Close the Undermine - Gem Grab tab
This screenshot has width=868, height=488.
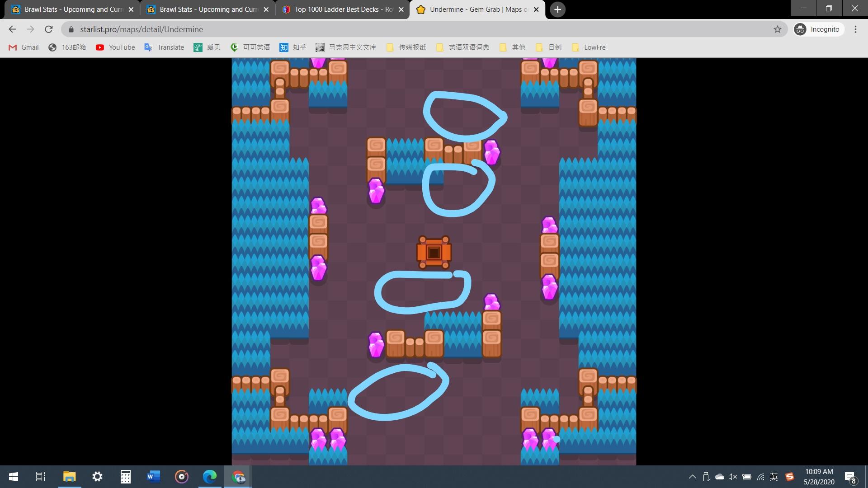pyautogui.click(x=536, y=9)
